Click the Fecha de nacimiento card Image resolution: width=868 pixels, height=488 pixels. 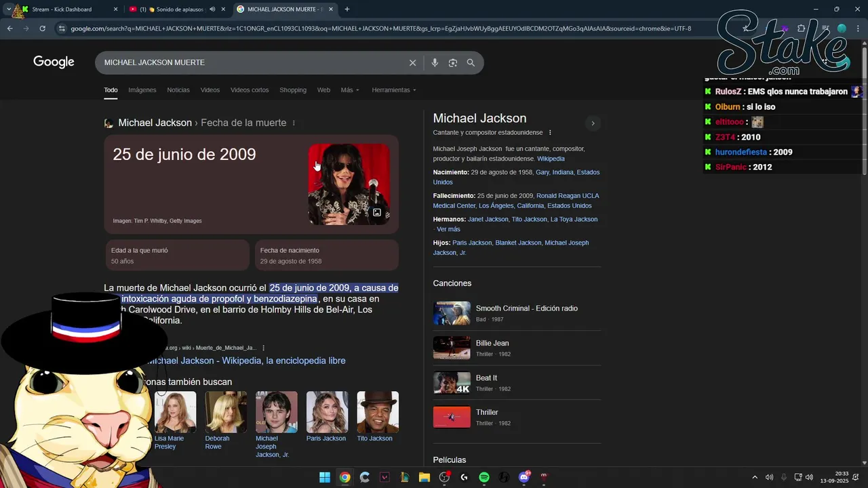coord(326,256)
